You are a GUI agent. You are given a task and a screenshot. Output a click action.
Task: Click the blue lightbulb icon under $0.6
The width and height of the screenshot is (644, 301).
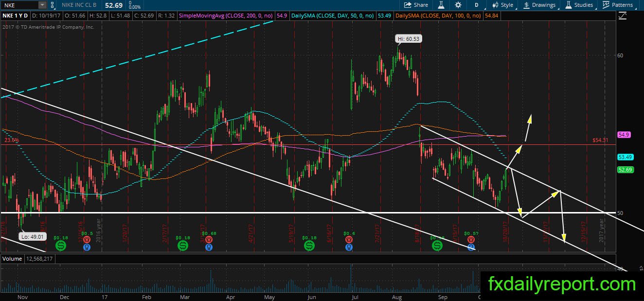coord(349,248)
